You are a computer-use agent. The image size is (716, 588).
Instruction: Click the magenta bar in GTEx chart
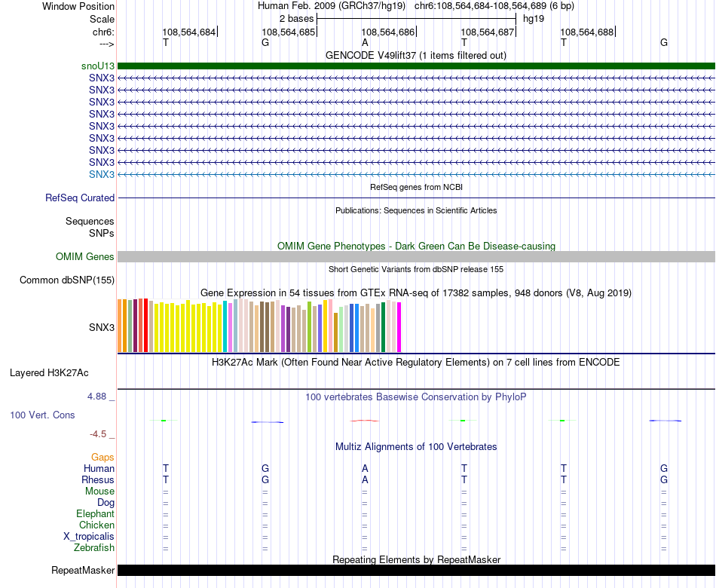coord(399,327)
